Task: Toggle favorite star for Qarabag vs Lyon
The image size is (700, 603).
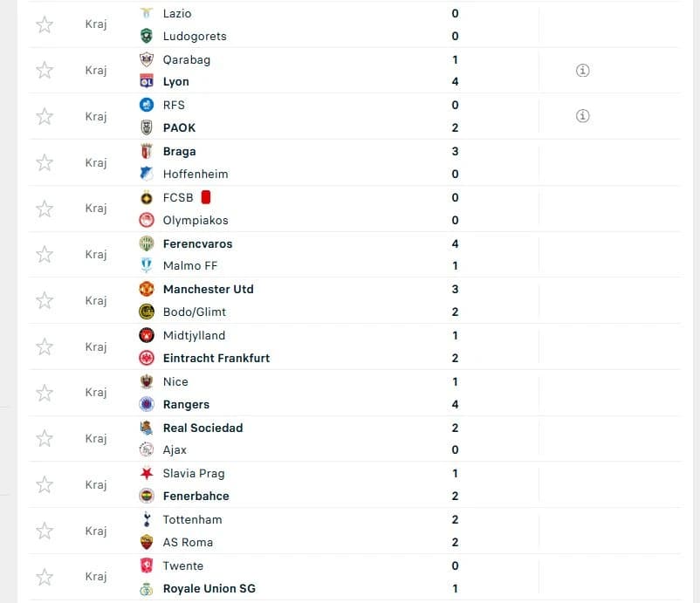Action: pyautogui.click(x=45, y=70)
